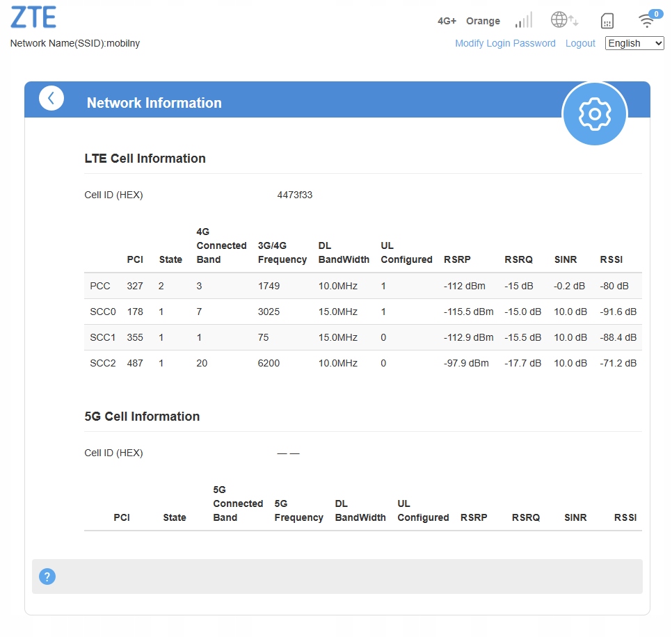Click the ZTE logo

pyautogui.click(x=33, y=17)
